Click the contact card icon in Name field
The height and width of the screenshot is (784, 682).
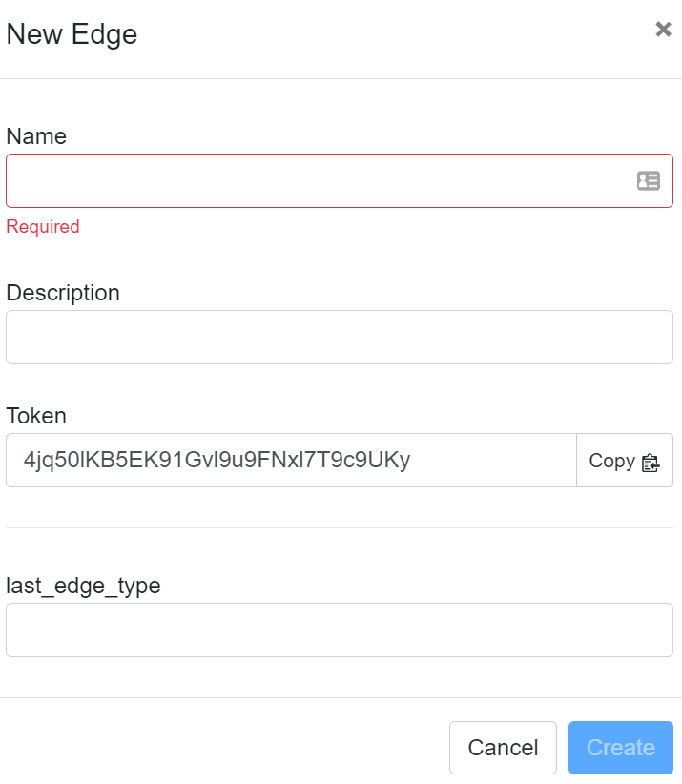coord(649,180)
